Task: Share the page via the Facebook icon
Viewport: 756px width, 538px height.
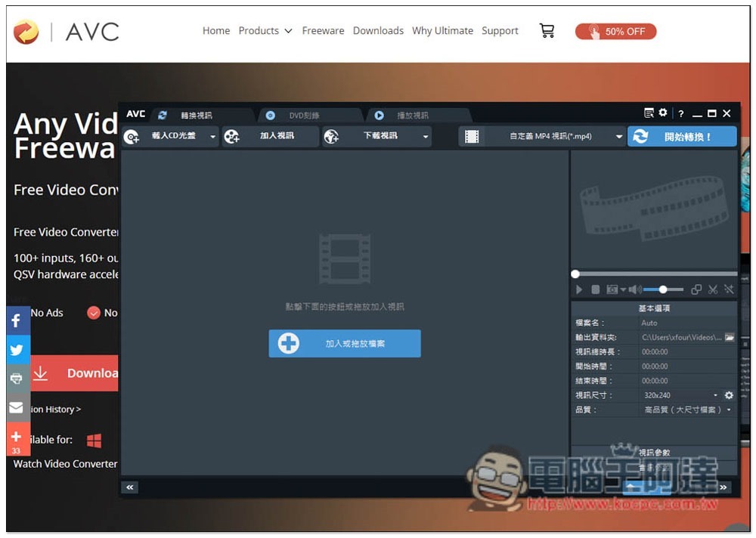Action: 17,320
